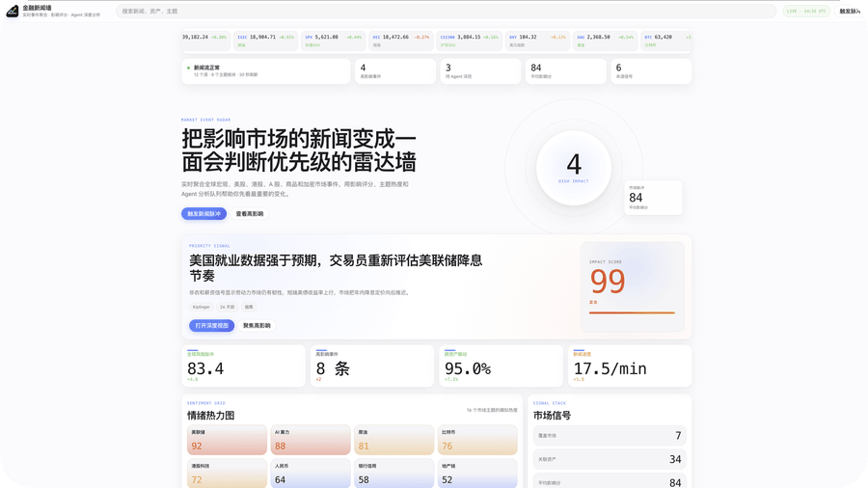Click the 16 个市场主题 heatmap caption
This screenshot has width=868, height=488.
[492, 410]
